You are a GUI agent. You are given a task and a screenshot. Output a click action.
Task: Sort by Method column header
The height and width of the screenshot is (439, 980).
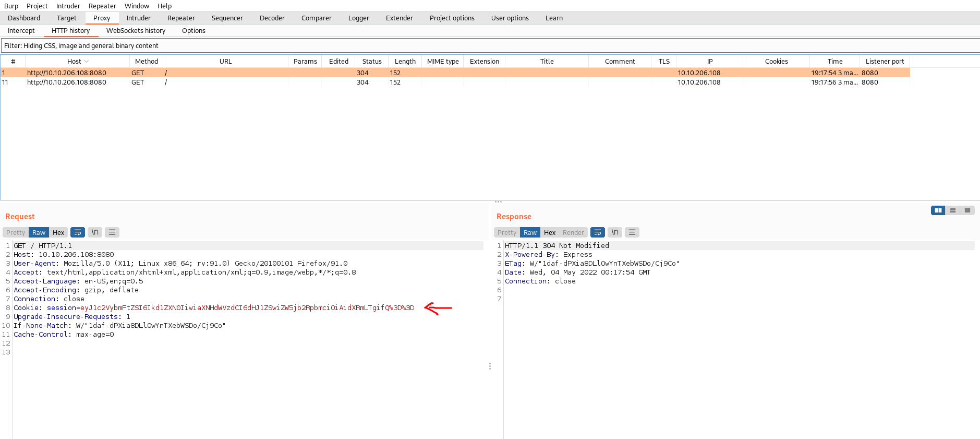tap(147, 62)
